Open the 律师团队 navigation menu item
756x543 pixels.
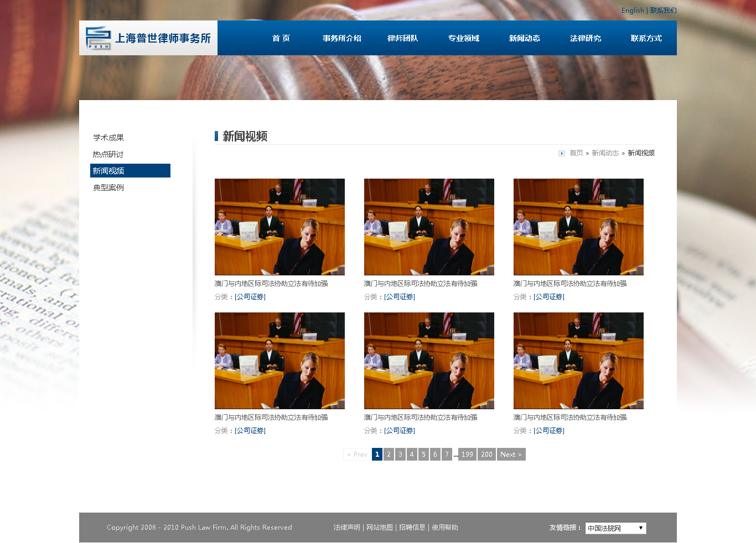tap(402, 38)
